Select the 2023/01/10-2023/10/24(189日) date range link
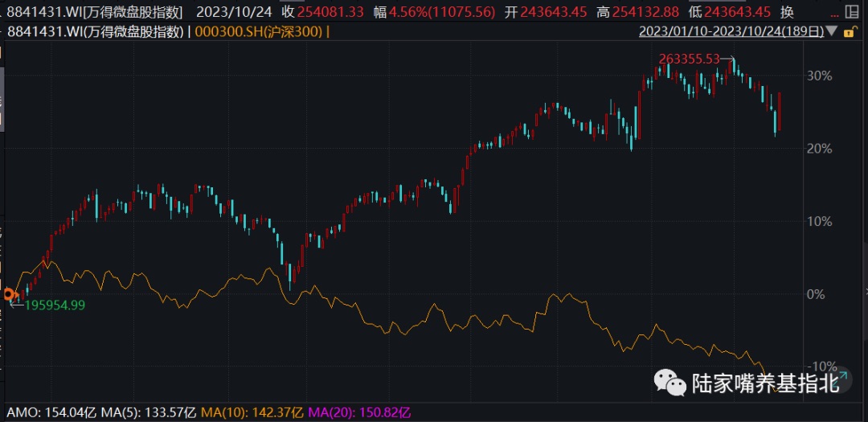The image size is (868, 422). tap(731, 32)
